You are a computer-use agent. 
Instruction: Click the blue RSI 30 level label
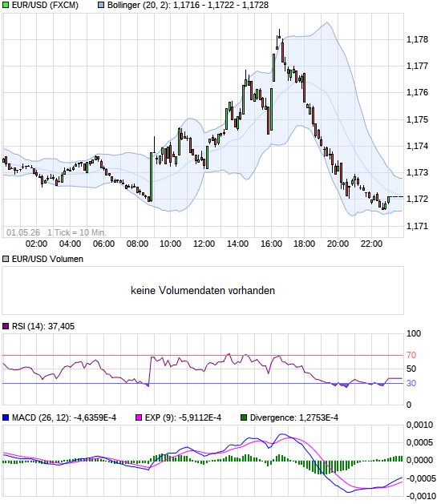[x=411, y=383]
